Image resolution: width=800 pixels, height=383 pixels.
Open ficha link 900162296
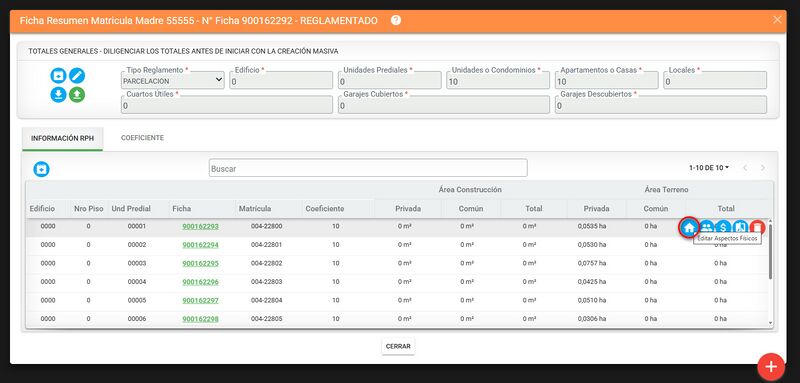tap(201, 282)
